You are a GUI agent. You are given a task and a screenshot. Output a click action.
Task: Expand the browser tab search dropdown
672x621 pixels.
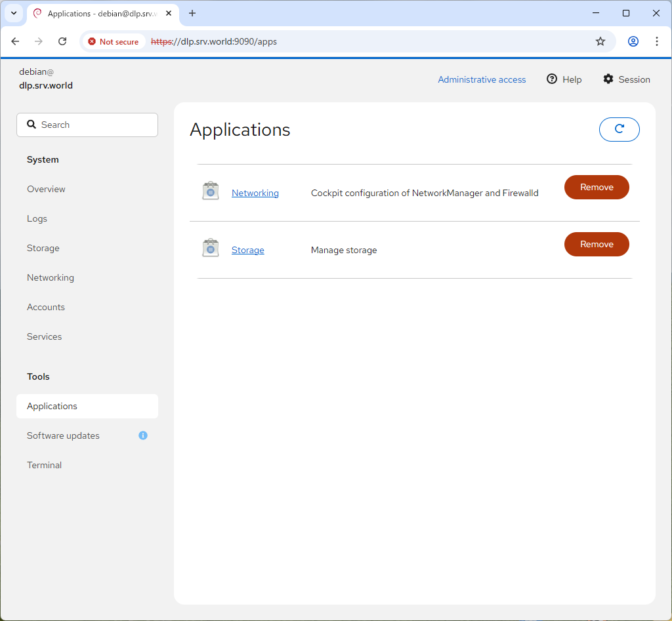(14, 13)
